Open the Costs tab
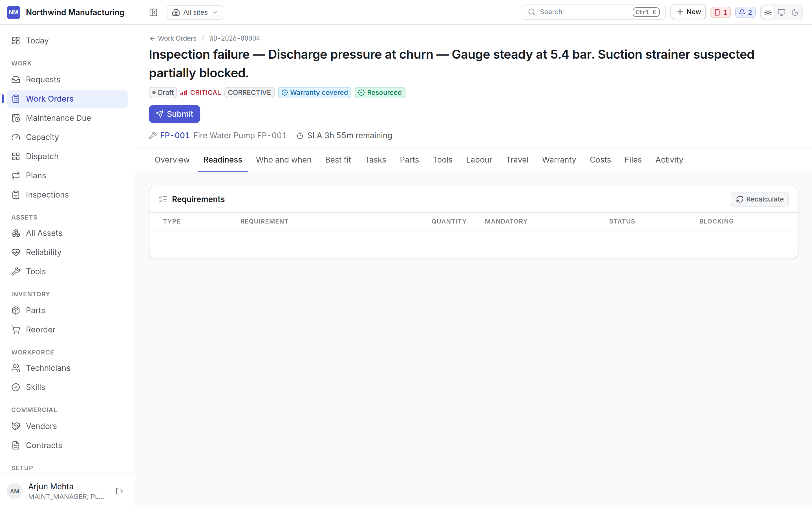This screenshot has height=508, width=812. click(x=600, y=160)
